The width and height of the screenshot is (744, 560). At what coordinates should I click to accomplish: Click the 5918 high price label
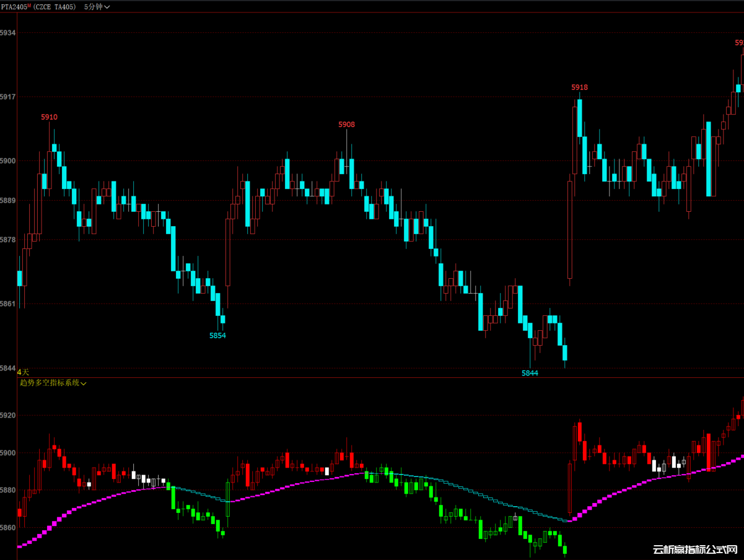click(580, 87)
